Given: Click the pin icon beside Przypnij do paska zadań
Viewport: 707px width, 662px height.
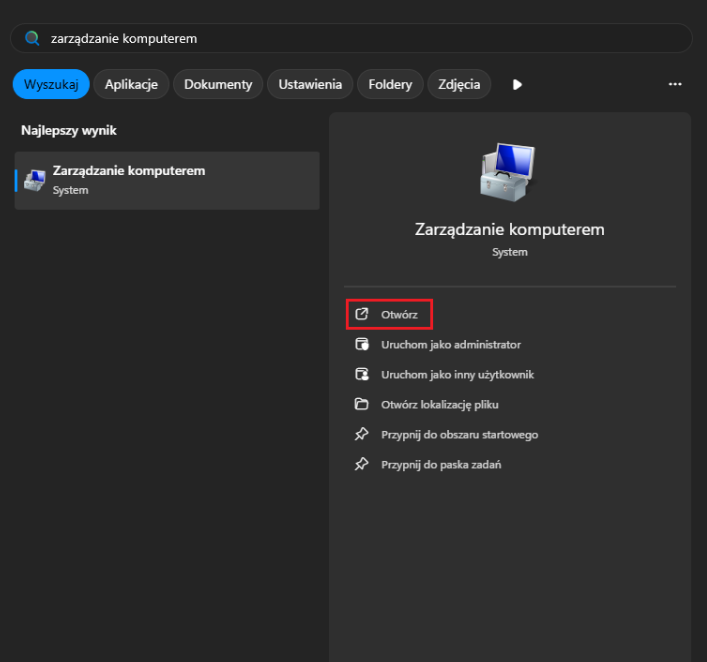Looking at the screenshot, I should pyautogui.click(x=362, y=464).
